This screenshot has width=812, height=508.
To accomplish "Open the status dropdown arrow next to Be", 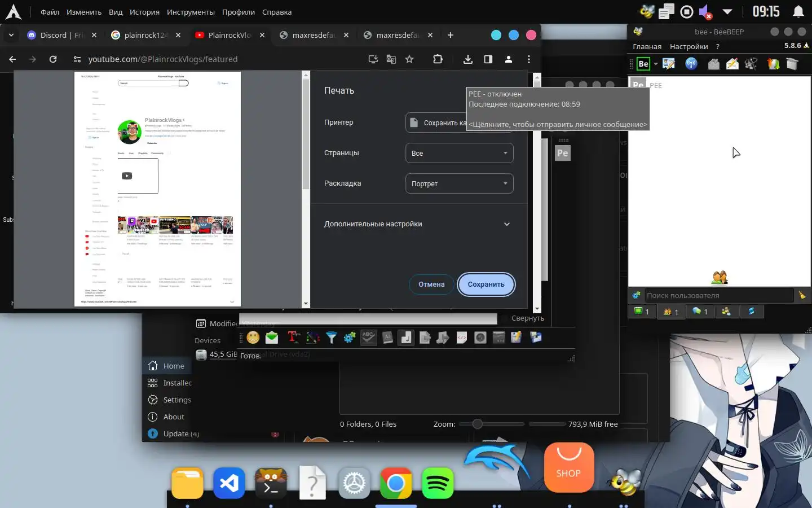I will pyautogui.click(x=656, y=64).
